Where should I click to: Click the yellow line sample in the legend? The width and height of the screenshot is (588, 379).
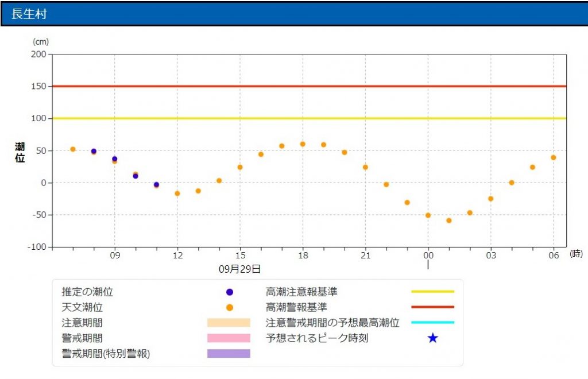(433, 291)
